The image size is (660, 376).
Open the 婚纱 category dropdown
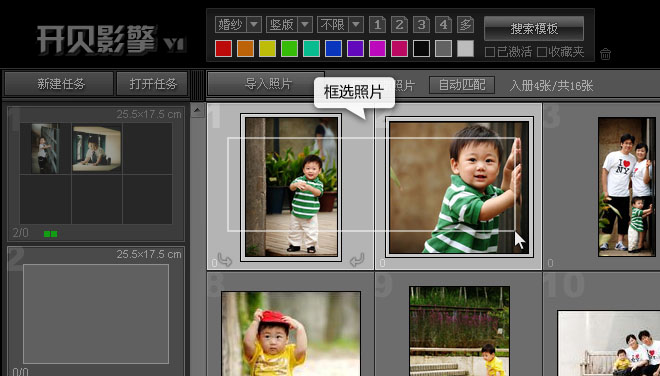coord(238,25)
